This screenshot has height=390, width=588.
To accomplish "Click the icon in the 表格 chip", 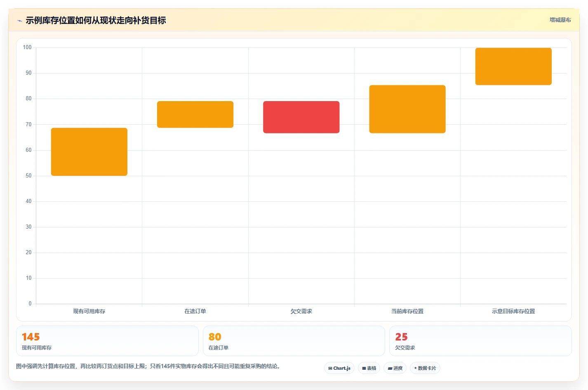I will (x=364, y=368).
